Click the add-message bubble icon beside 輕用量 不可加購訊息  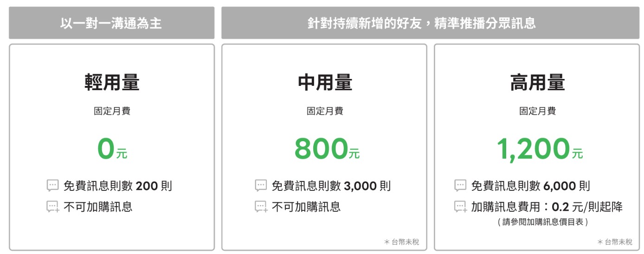tap(53, 207)
